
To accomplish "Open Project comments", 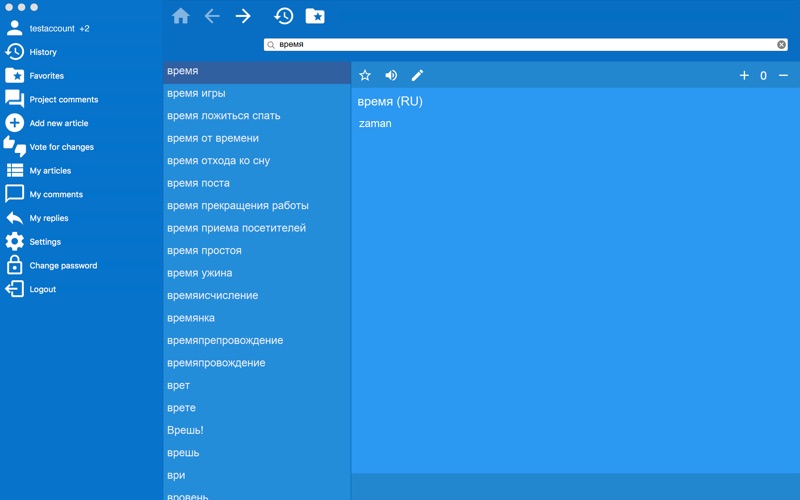I will (x=64, y=99).
